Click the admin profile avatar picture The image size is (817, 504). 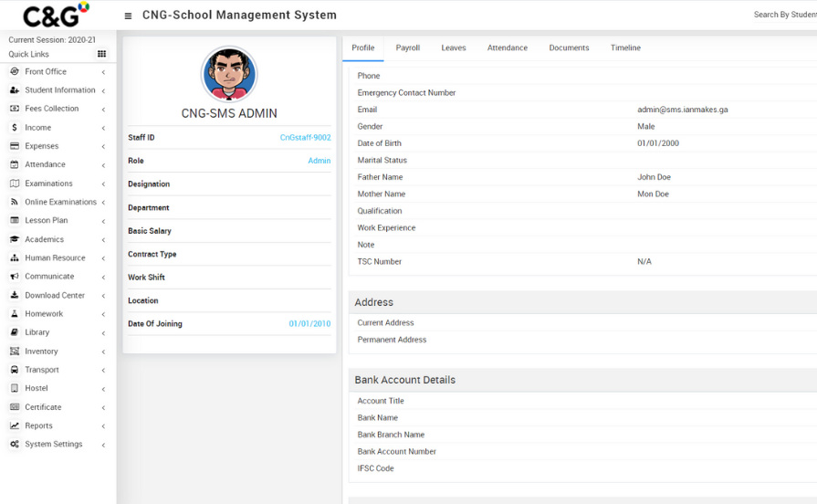(229, 75)
